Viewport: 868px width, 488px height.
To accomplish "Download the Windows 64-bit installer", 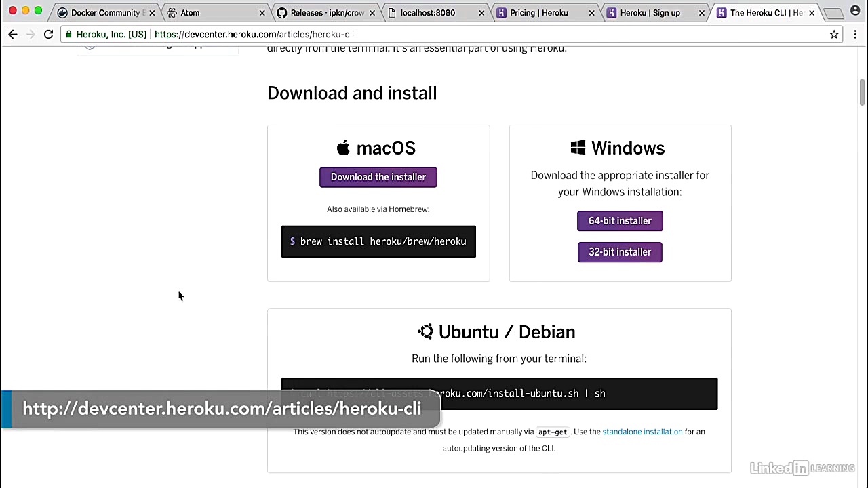I will pyautogui.click(x=620, y=221).
